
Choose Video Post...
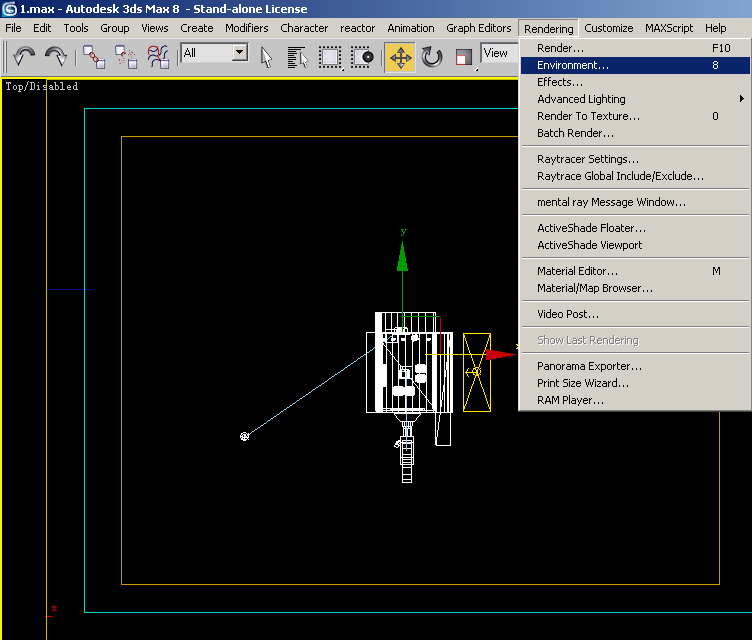click(x=635, y=314)
